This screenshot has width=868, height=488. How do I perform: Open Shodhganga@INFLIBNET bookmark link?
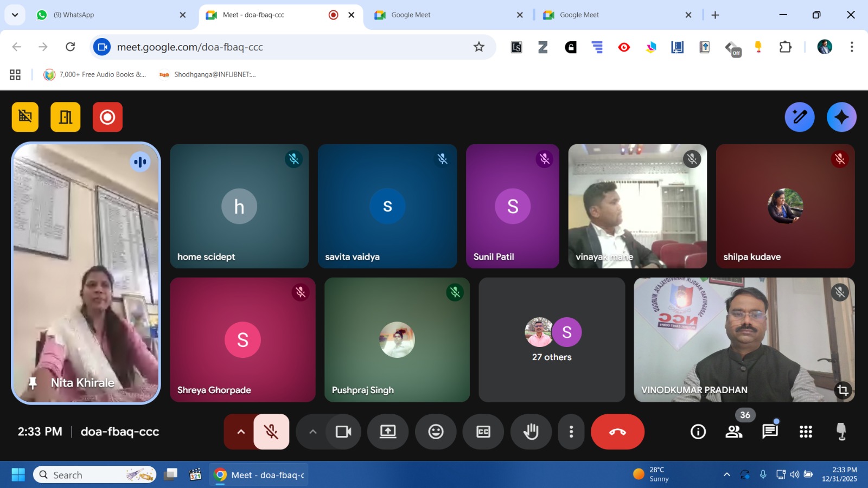coord(208,75)
